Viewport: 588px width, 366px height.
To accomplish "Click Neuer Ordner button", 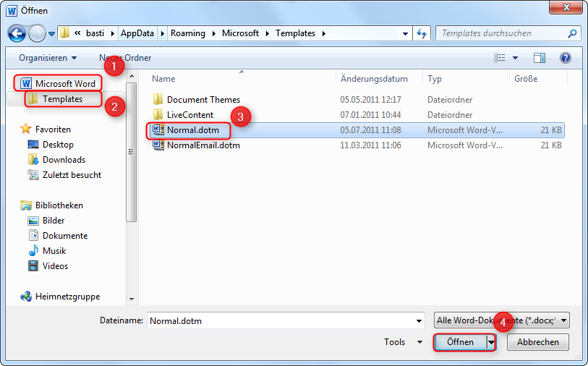I will [125, 58].
